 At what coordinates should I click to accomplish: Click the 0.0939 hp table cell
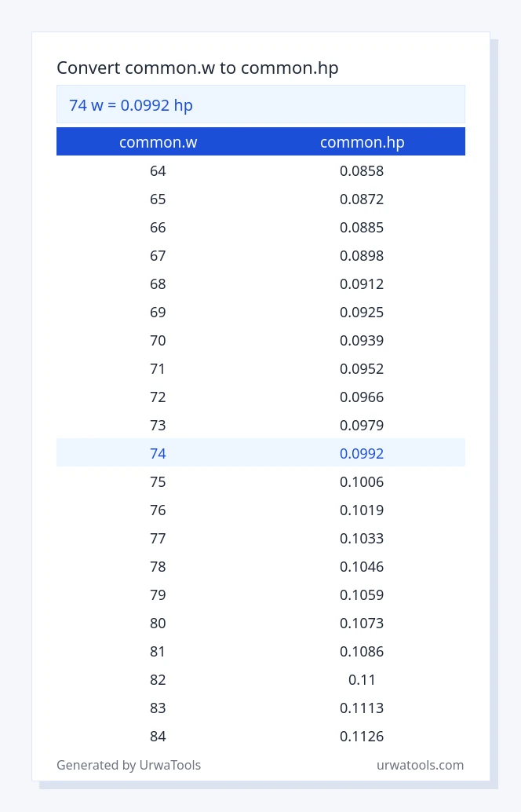362,340
